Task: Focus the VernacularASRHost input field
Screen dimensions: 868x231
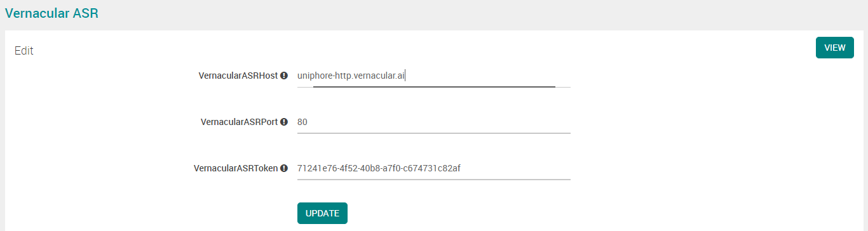Action: [x=434, y=76]
